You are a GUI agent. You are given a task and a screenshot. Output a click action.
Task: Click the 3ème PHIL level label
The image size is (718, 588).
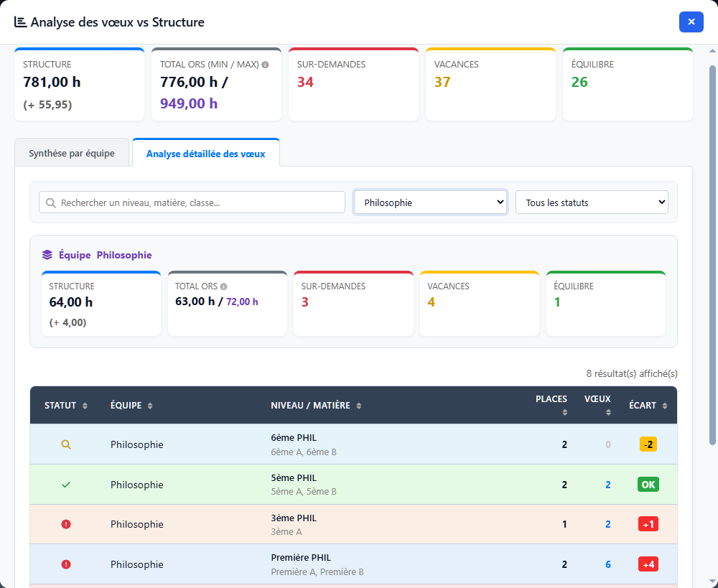(x=294, y=518)
